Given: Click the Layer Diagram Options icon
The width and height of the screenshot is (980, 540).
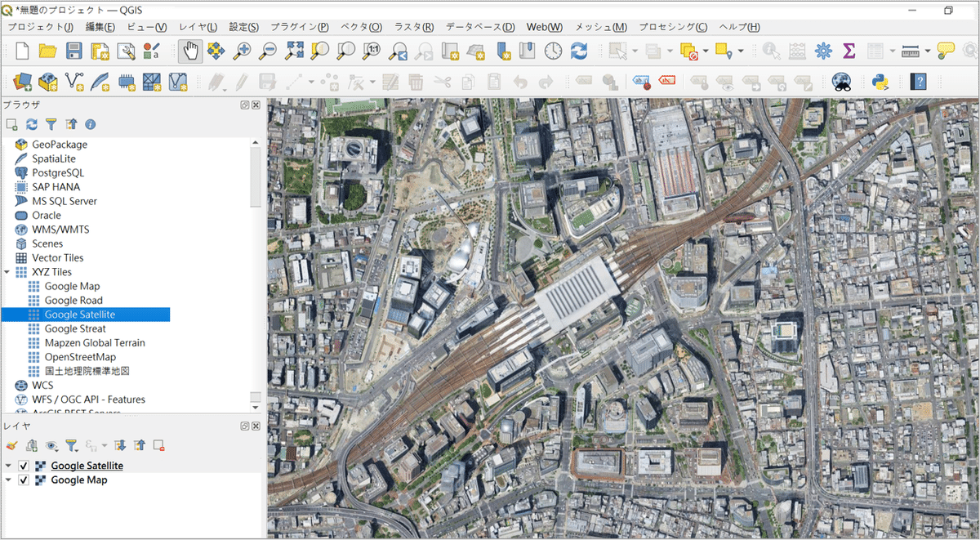Looking at the screenshot, I should pyautogui.click(x=609, y=81).
